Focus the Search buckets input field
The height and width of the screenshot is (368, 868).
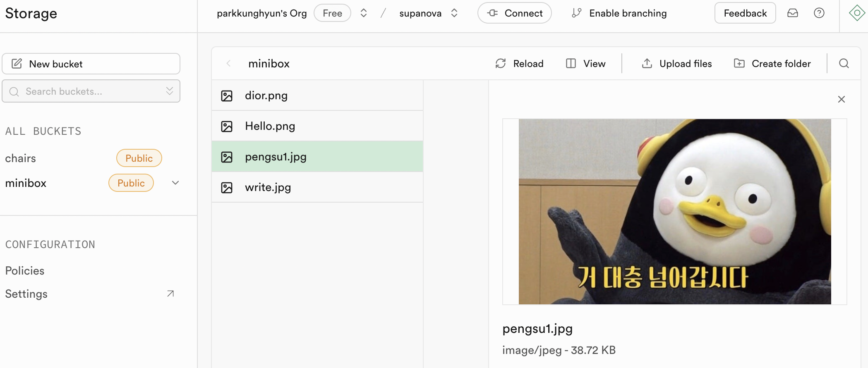[x=91, y=91]
